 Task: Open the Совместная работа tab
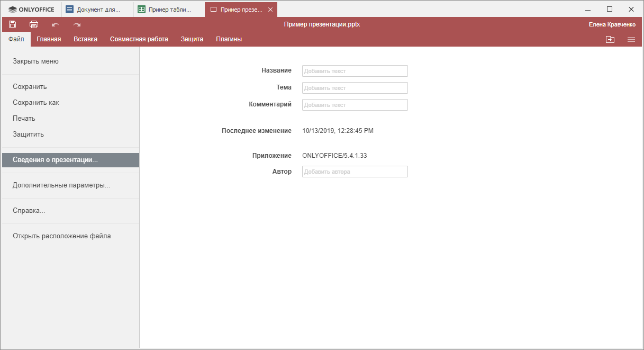coord(139,39)
